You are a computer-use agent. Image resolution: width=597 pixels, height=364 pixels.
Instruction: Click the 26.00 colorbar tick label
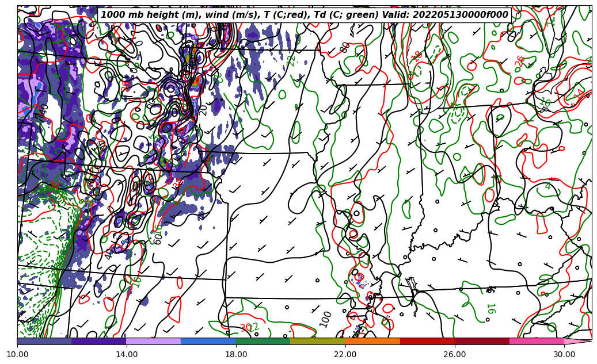(x=455, y=354)
